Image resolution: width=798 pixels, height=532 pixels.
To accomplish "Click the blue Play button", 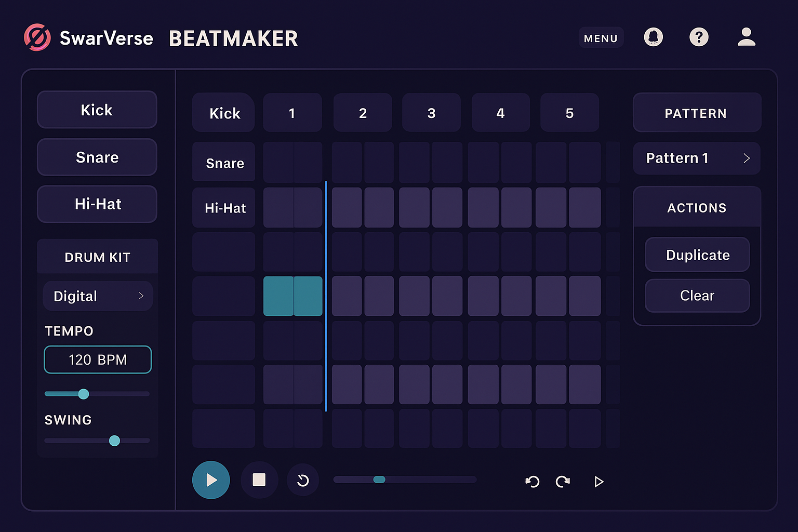I will 211,480.
